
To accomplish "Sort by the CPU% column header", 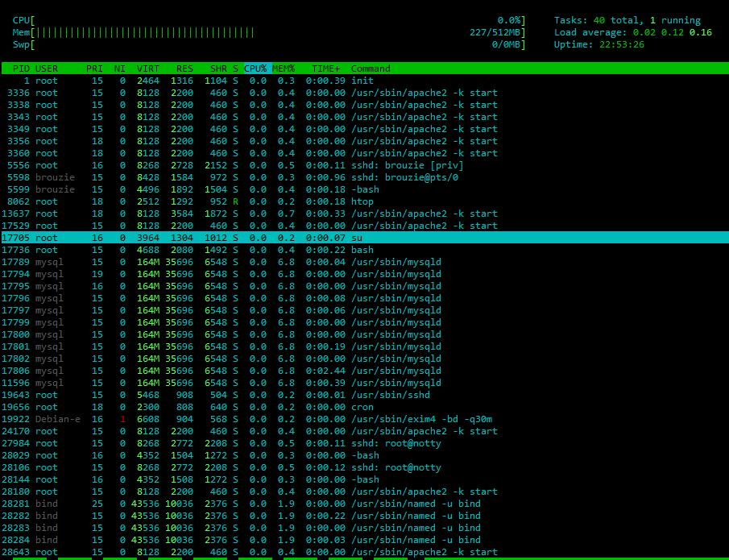I will (x=255, y=68).
